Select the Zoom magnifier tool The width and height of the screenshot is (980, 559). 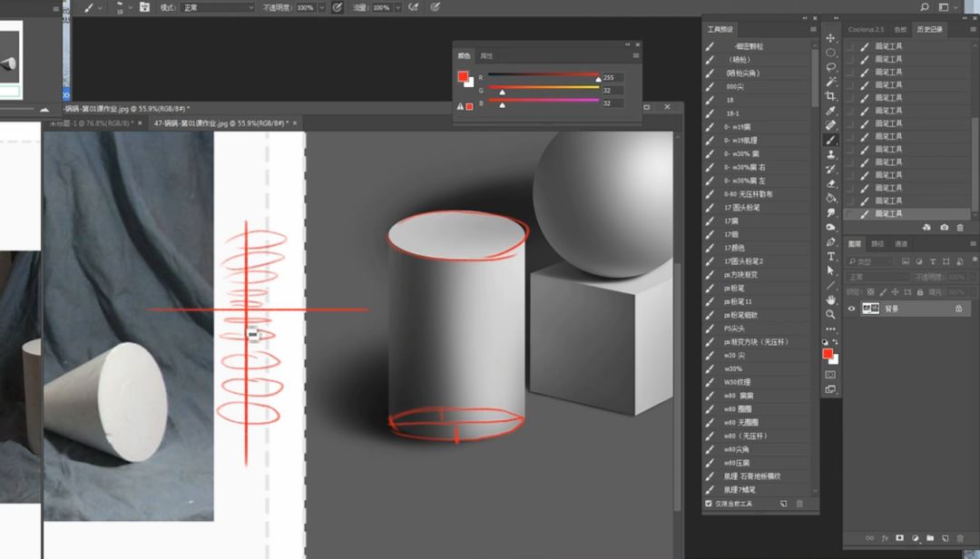(830, 314)
